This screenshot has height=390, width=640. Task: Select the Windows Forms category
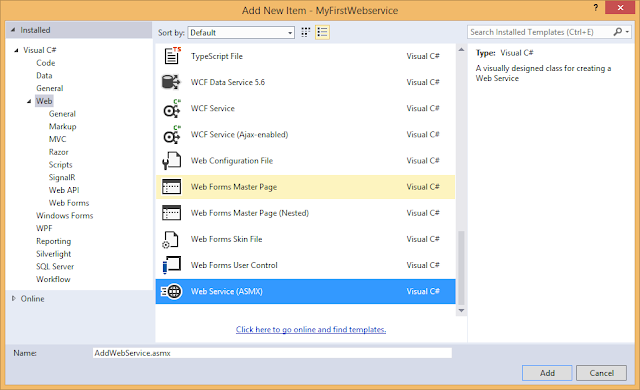click(x=64, y=215)
